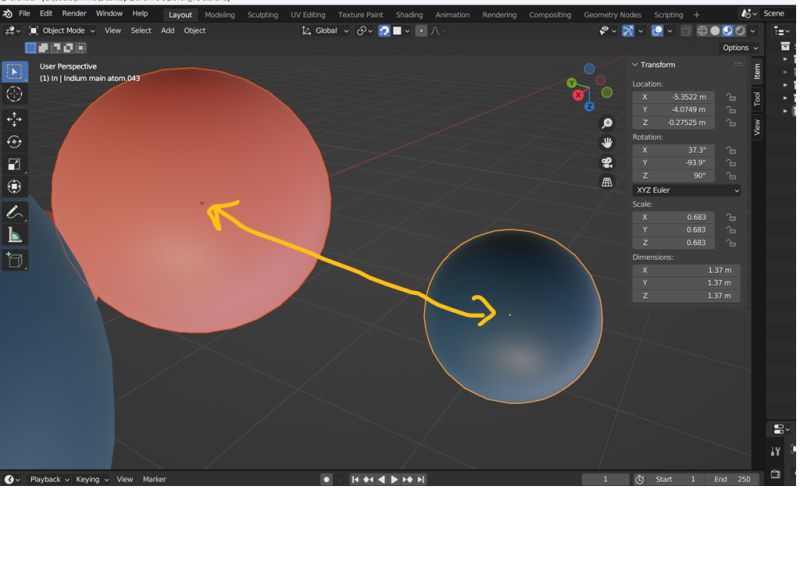Open the View sidebar tab
The image size is (800, 582).
tap(757, 123)
